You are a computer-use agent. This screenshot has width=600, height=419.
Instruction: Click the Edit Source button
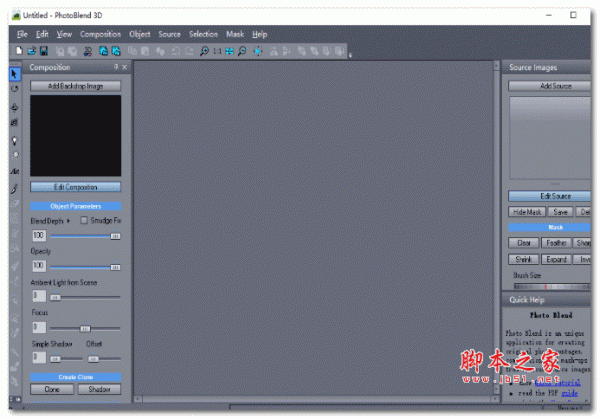(x=549, y=196)
